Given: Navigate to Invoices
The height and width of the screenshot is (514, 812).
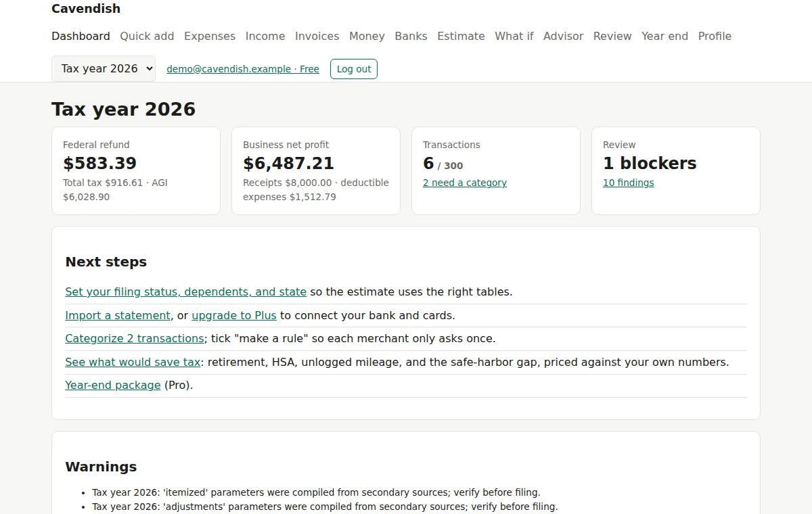Looking at the screenshot, I should click(317, 36).
